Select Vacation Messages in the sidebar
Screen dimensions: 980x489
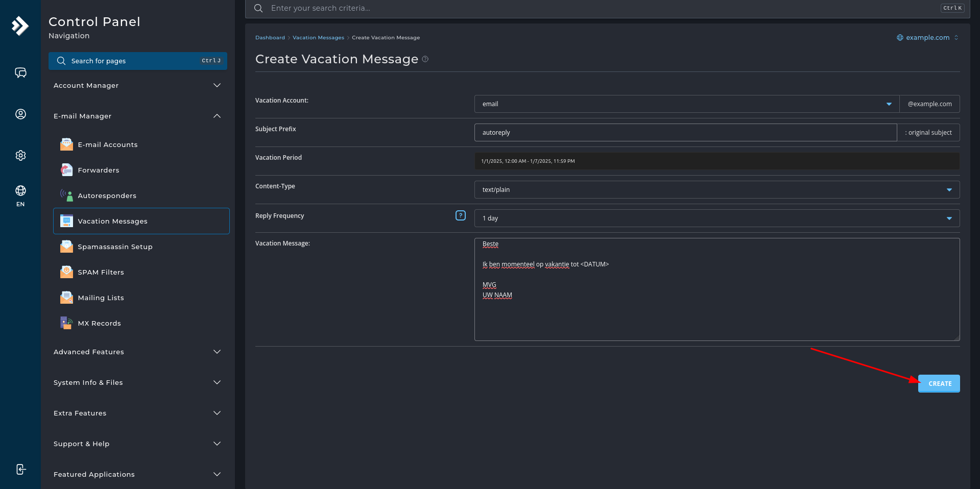point(112,221)
